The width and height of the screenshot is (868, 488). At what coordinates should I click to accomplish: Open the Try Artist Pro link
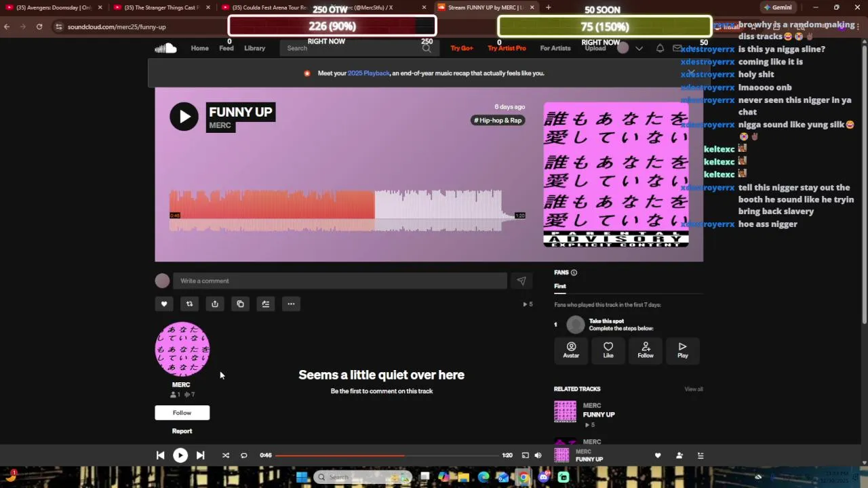[x=507, y=48]
